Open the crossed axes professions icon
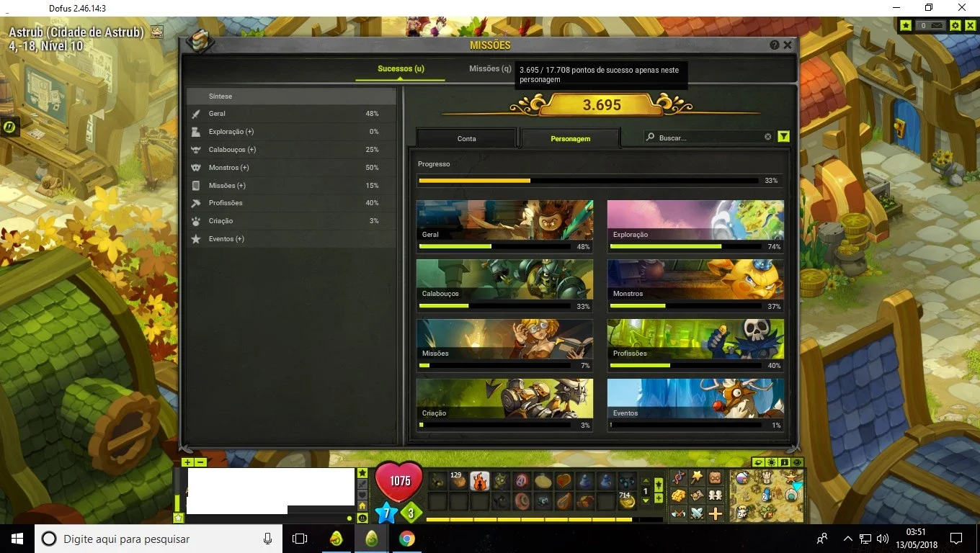Screen dimensions: 980x553 point(678,513)
